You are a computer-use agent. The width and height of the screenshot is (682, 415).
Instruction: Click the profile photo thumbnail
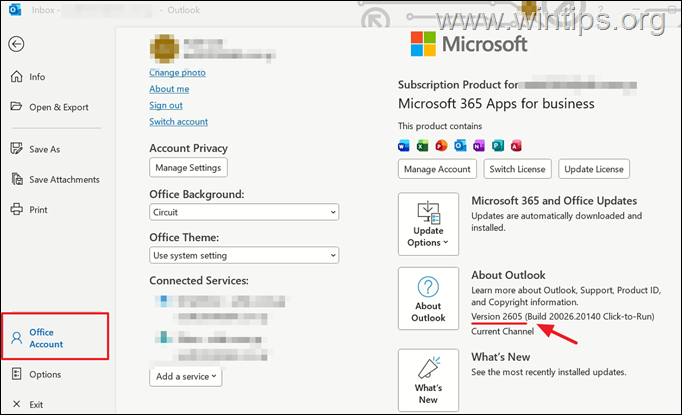point(164,48)
